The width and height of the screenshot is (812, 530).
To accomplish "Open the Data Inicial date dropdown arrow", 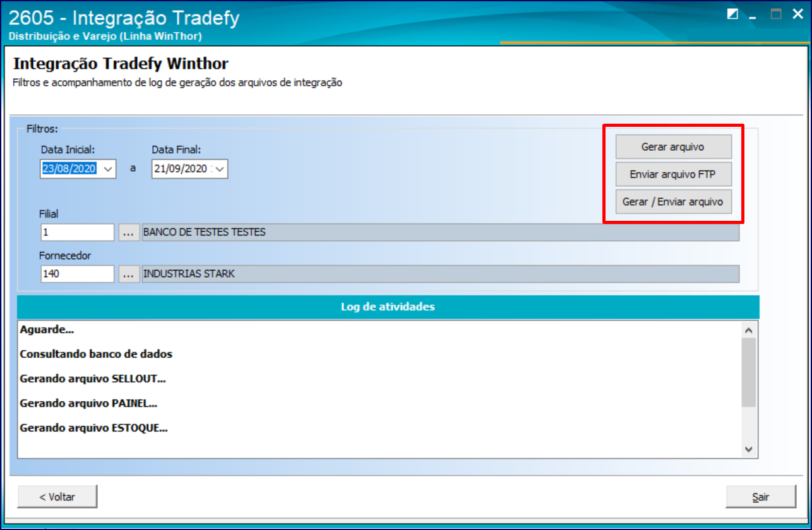I will point(107,169).
